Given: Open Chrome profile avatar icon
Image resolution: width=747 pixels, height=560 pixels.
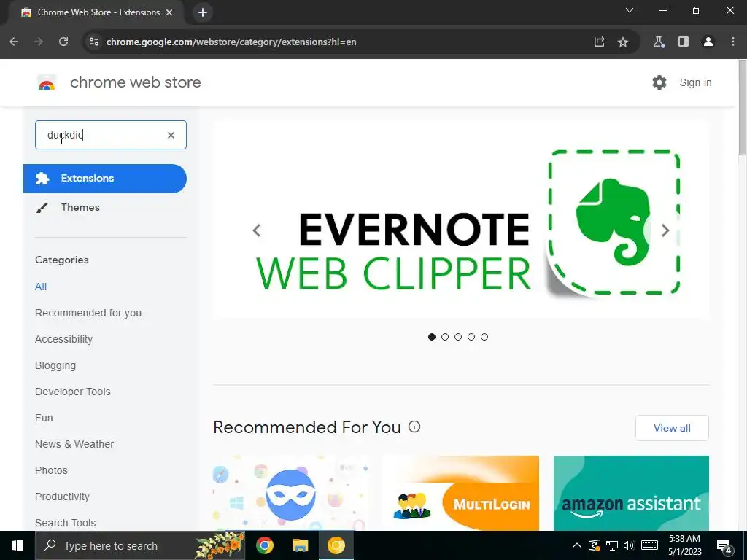Looking at the screenshot, I should click(x=708, y=42).
